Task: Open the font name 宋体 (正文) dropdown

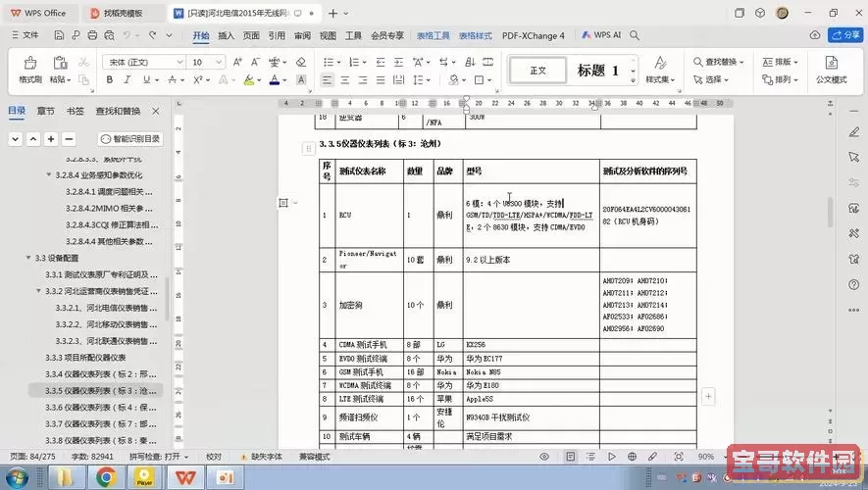Action: (x=179, y=62)
